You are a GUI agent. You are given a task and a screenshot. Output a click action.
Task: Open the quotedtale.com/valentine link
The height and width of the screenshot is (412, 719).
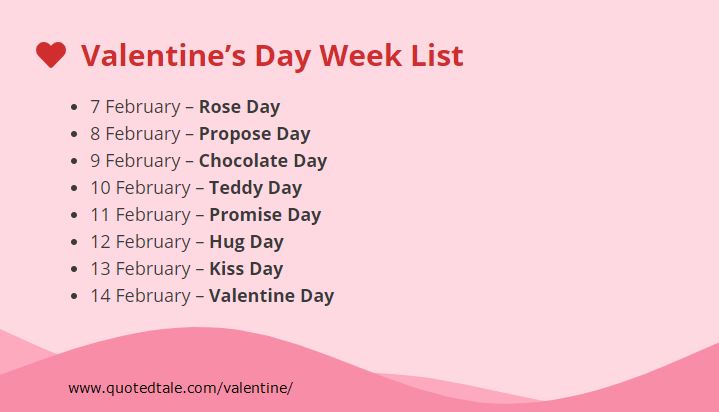(x=180, y=388)
